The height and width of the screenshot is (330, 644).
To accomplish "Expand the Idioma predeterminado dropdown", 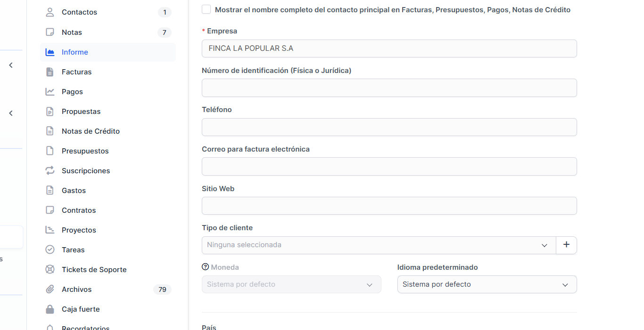I will pos(487,284).
